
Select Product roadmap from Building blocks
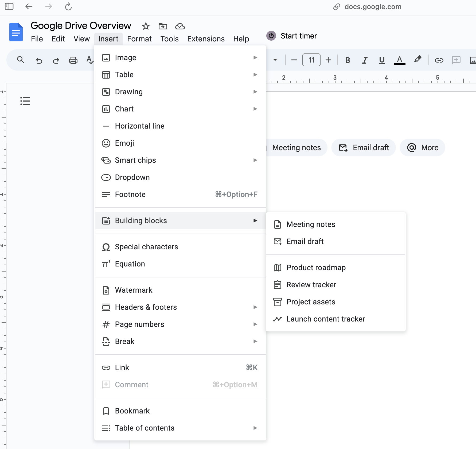pos(316,268)
